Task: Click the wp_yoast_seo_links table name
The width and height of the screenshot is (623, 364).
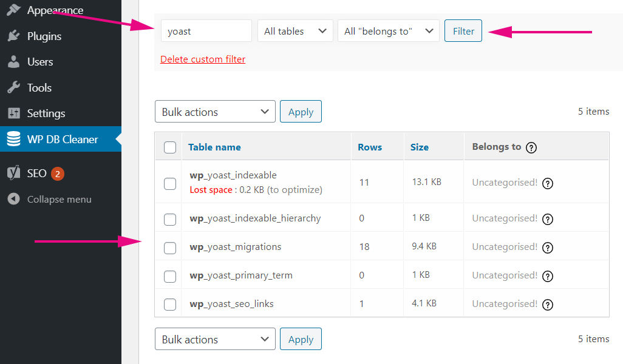Action: (x=231, y=304)
